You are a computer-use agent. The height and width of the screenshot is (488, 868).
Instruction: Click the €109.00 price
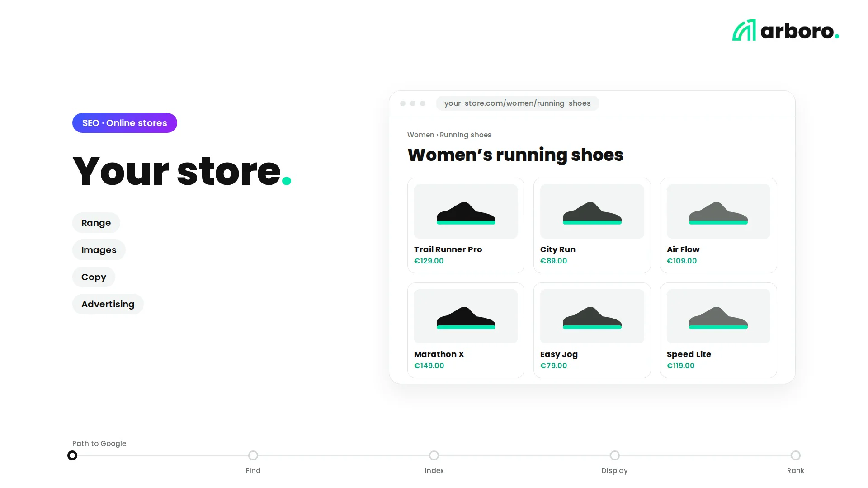coord(682,261)
